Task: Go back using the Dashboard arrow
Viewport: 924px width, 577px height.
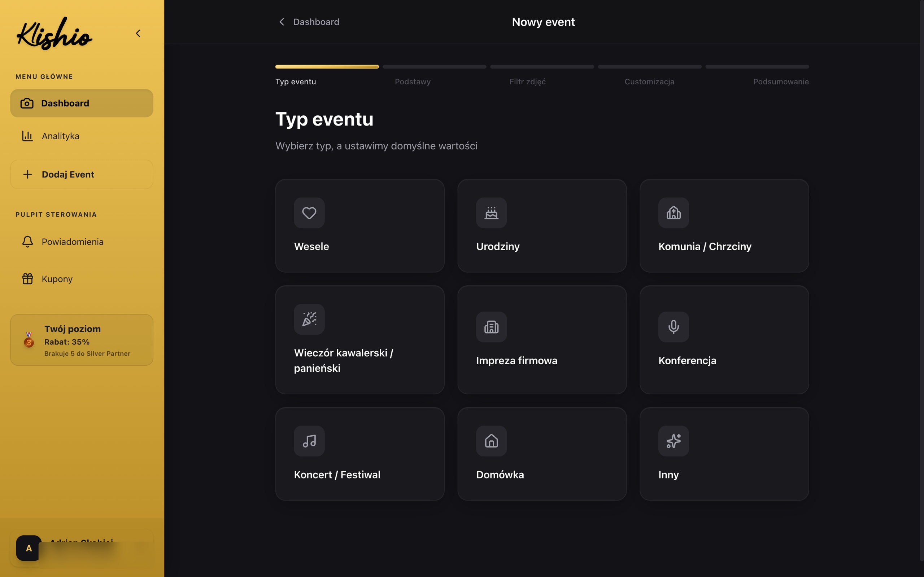Action: click(282, 22)
